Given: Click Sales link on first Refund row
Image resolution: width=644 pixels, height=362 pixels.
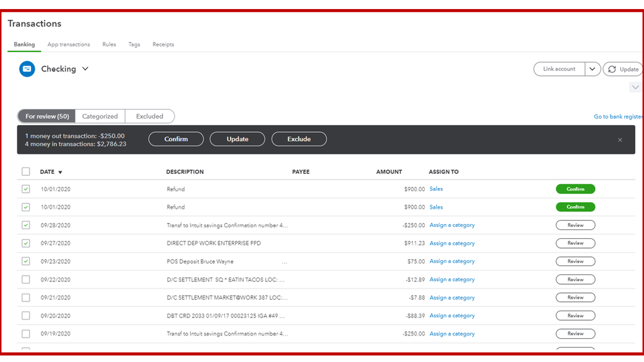Looking at the screenshot, I should pyautogui.click(x=436, y=189).
